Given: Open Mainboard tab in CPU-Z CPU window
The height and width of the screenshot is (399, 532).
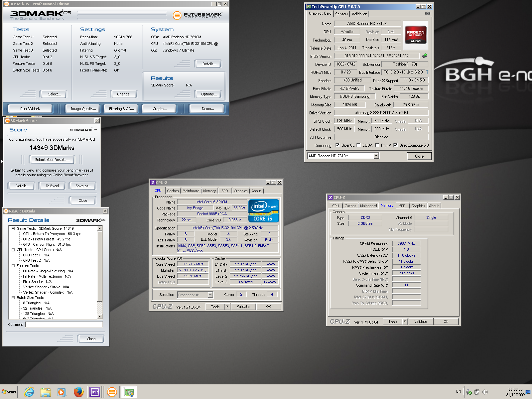Looking at the screenshot, I should [191, 191].
